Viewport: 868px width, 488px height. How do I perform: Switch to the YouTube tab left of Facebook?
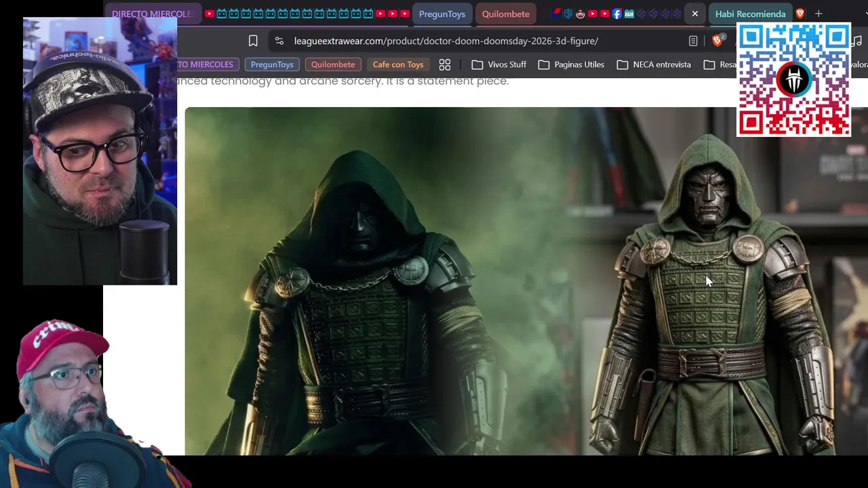[604, 14]
